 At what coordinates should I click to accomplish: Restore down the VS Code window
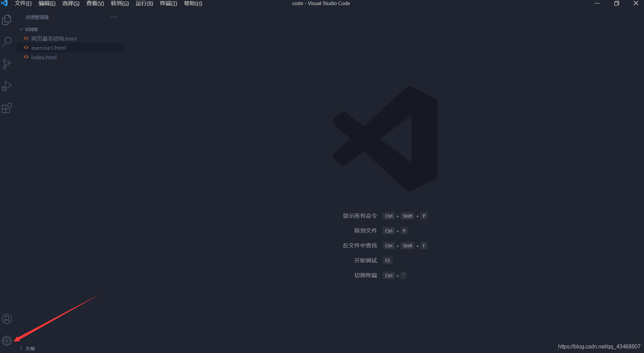coord(617,3)
